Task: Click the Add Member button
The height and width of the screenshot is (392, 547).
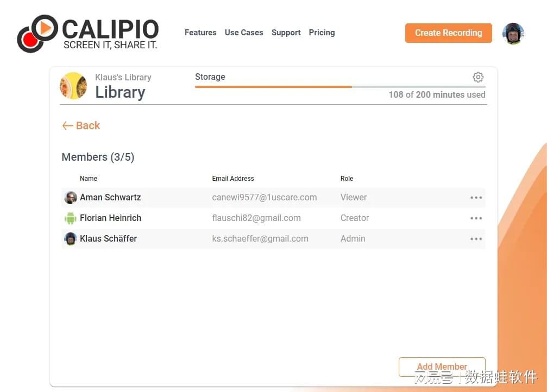Action: [x=442, y=366]
